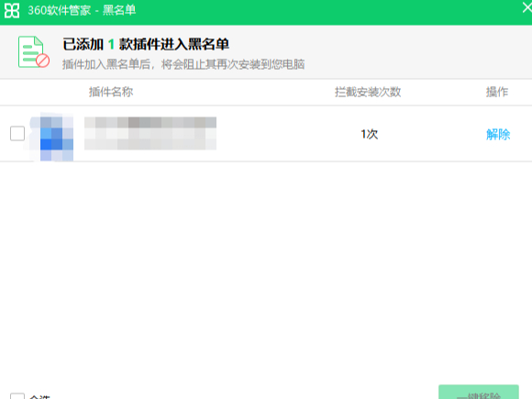
Task: Click the 操作 column header
Action: [x=497, y=92]
